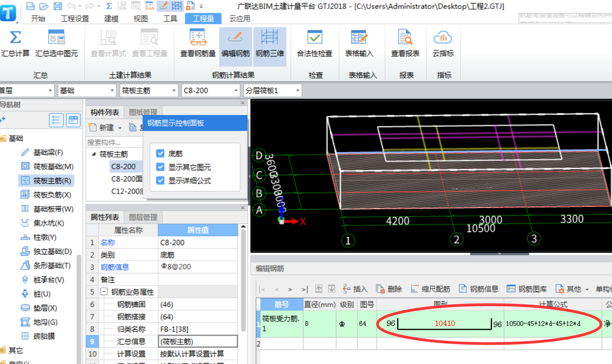612x364 pixels.
Task: Switch to 图纸管理 tab
Action: 143,112
